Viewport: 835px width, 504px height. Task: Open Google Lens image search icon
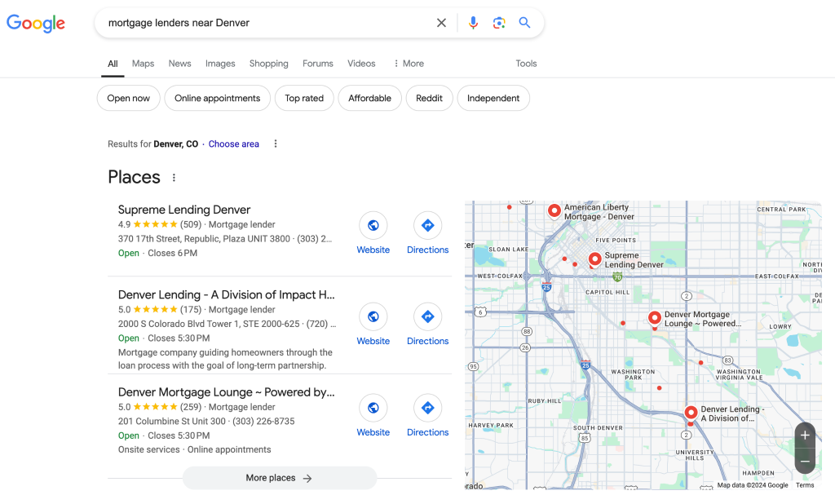click(499, 23)
